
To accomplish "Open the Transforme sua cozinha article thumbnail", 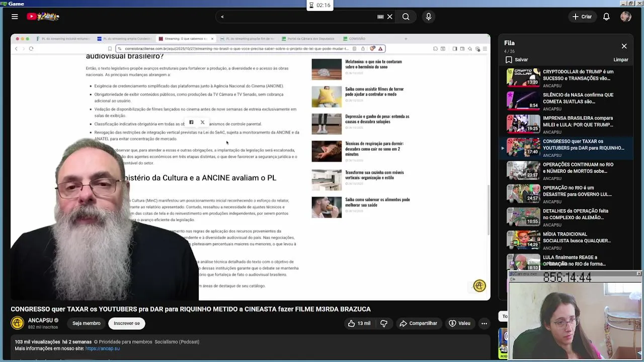I will (x=327, y=180).
